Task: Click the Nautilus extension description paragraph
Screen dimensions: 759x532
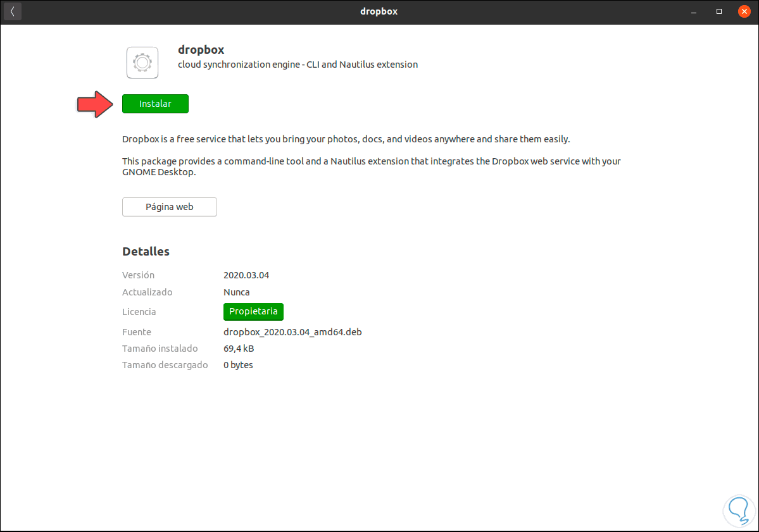Action: 372,166
